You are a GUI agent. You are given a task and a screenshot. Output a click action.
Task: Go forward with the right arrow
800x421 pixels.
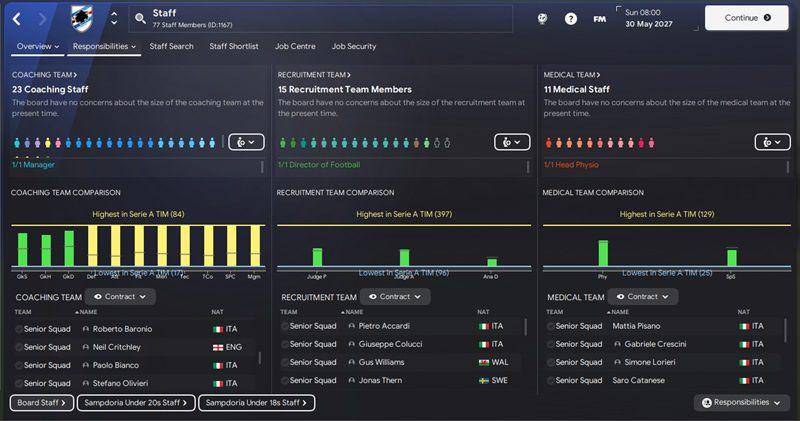[x=42, y=19]
